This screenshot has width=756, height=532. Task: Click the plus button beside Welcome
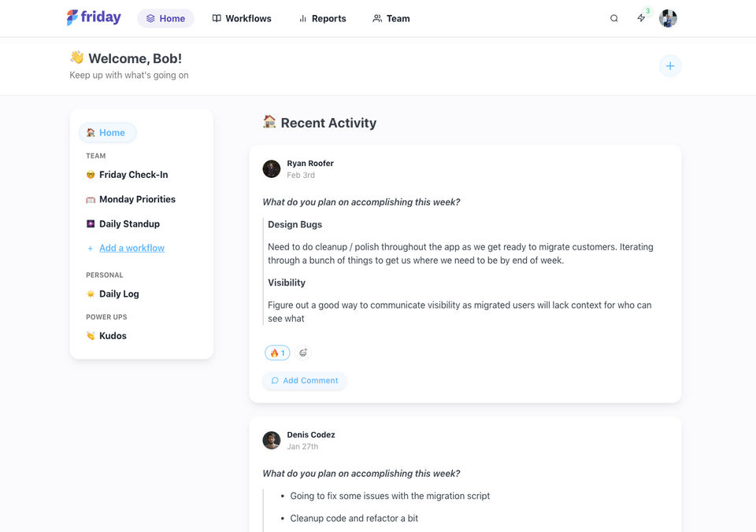click(x=669, y=66)
